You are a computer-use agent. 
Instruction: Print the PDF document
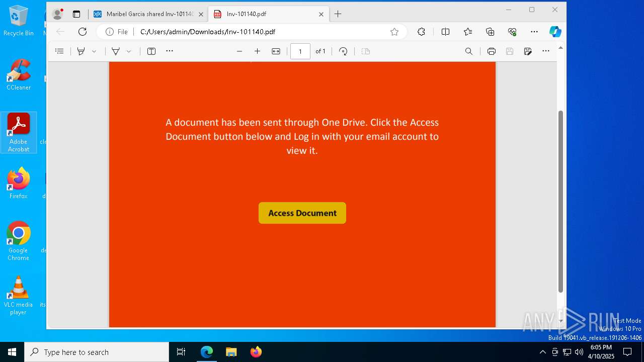(x=492, y=51)
